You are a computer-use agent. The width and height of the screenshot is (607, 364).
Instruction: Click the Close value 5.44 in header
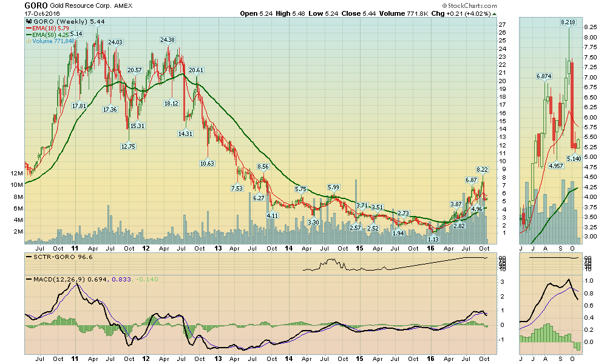(x=369, y=13)
